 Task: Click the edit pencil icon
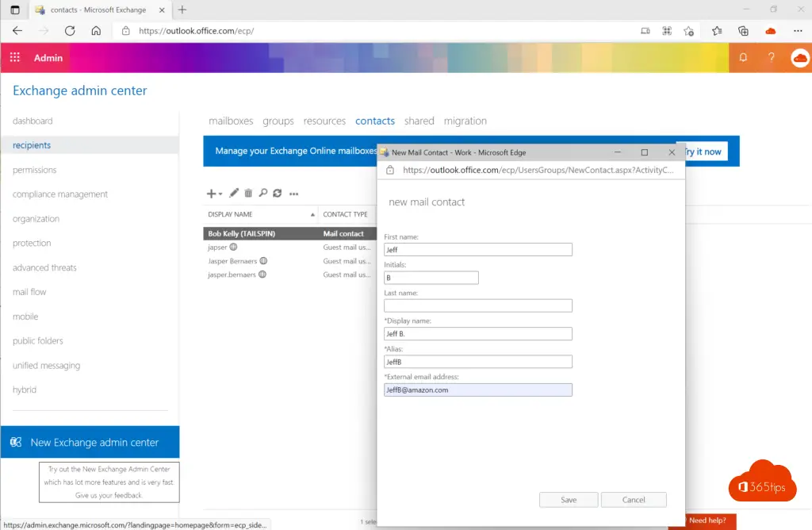point(234,193)
